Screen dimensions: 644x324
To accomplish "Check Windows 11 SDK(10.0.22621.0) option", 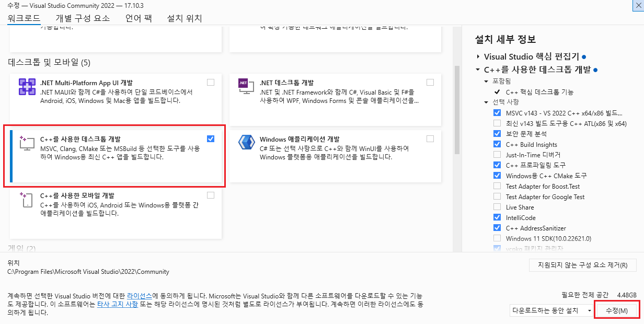I will point(497,238).
